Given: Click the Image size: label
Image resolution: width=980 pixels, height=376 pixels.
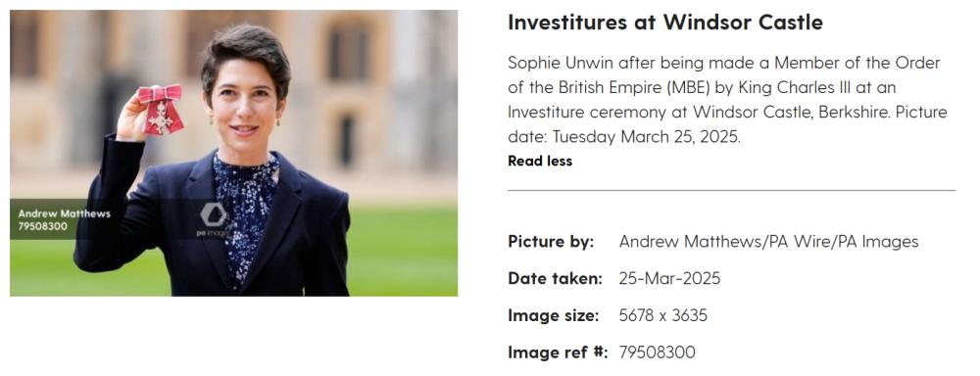Looking at the screenshot, I should 553,315.
